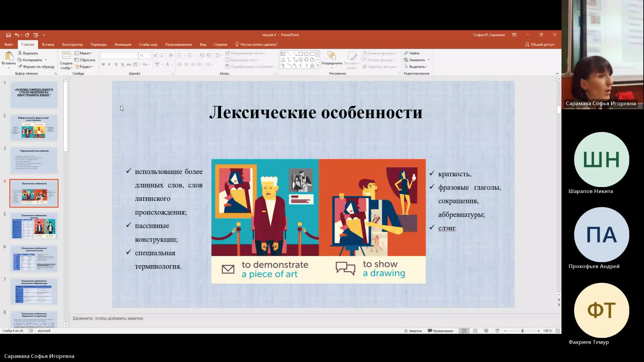Image resolution: width=644 pixels, height=362 pixels.
Task: Open the Файл menu
Action: (9, 44)
